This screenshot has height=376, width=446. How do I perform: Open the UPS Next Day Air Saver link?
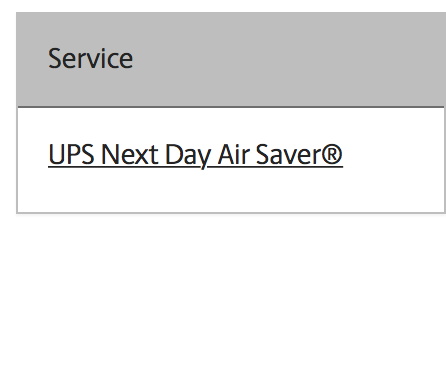pyautogui.click(x=195, y=155)
